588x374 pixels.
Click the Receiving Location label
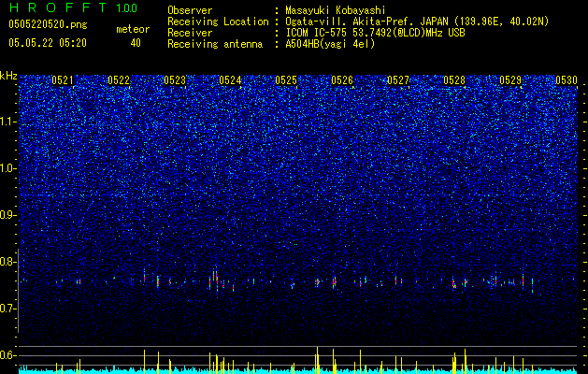(x=218, y=22)
